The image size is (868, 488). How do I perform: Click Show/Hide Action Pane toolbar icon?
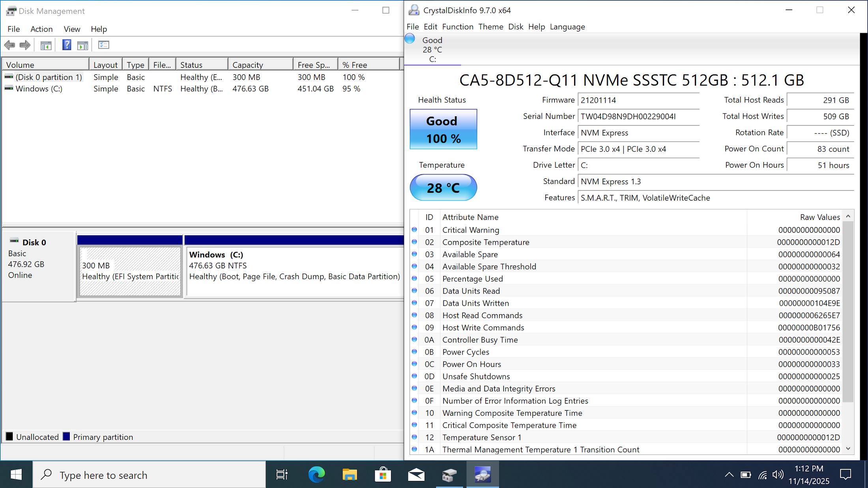coord(82,45)
